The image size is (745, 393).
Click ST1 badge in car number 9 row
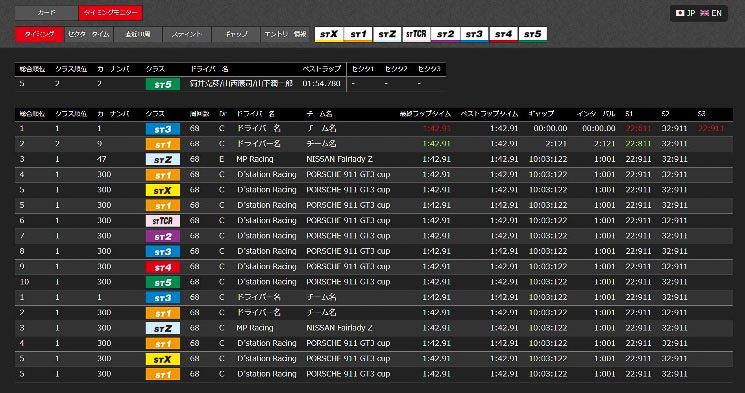click(x=163, y=144)
